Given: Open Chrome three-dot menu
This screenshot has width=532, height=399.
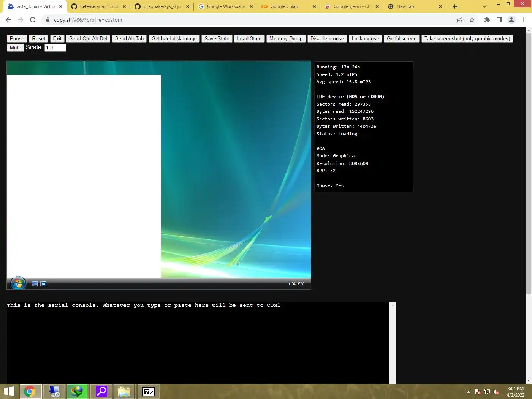Looking at the screenshot, I should pos(524,20).
